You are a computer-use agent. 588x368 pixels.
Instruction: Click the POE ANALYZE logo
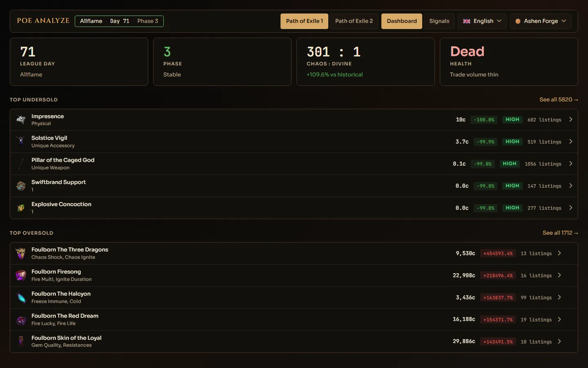pos(43,21)
